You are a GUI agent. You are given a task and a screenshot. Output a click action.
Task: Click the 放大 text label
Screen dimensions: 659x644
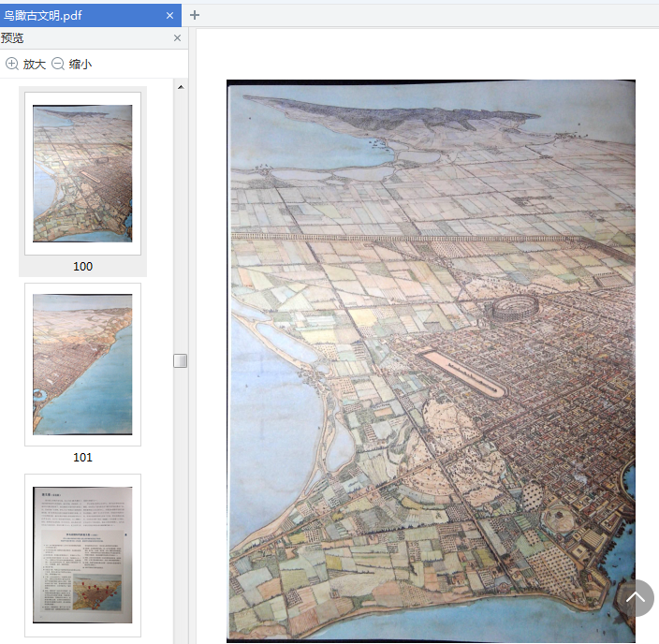point(35,65)
